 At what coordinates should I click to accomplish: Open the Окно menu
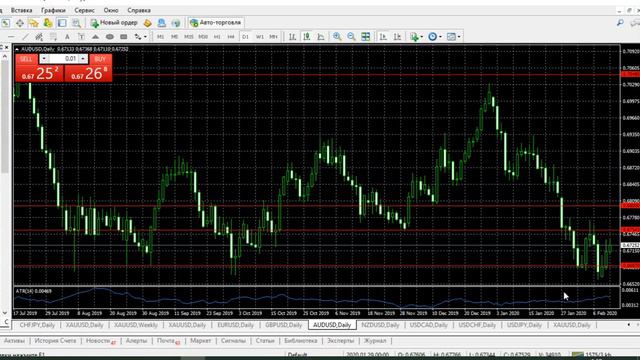tap(111, 10)
